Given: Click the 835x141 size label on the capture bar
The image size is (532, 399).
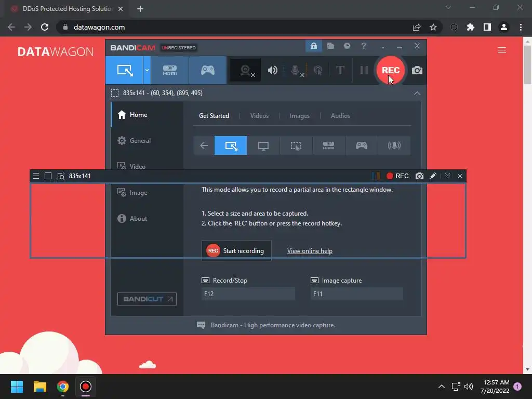Looking at the screenshot, I should pyautogui.click(x=79, y=176).
